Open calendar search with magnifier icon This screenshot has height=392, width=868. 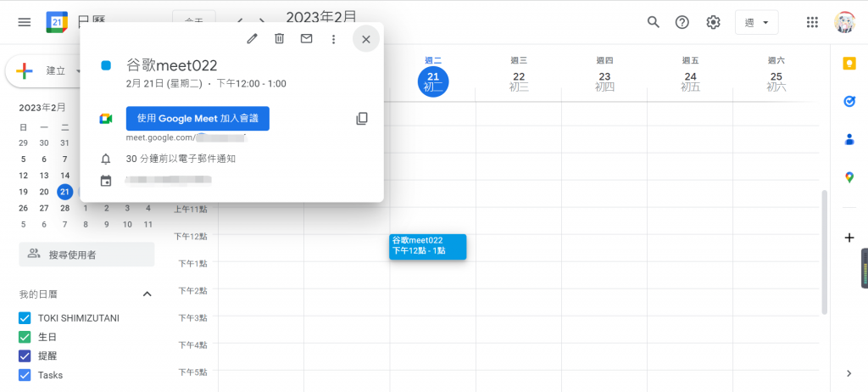654,22
